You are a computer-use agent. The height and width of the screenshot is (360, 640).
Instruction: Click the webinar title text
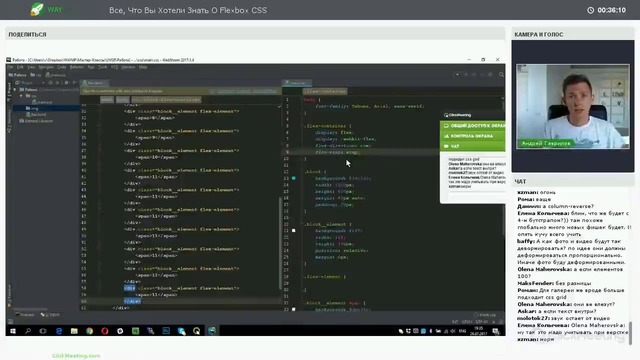[x=188, y=10]
